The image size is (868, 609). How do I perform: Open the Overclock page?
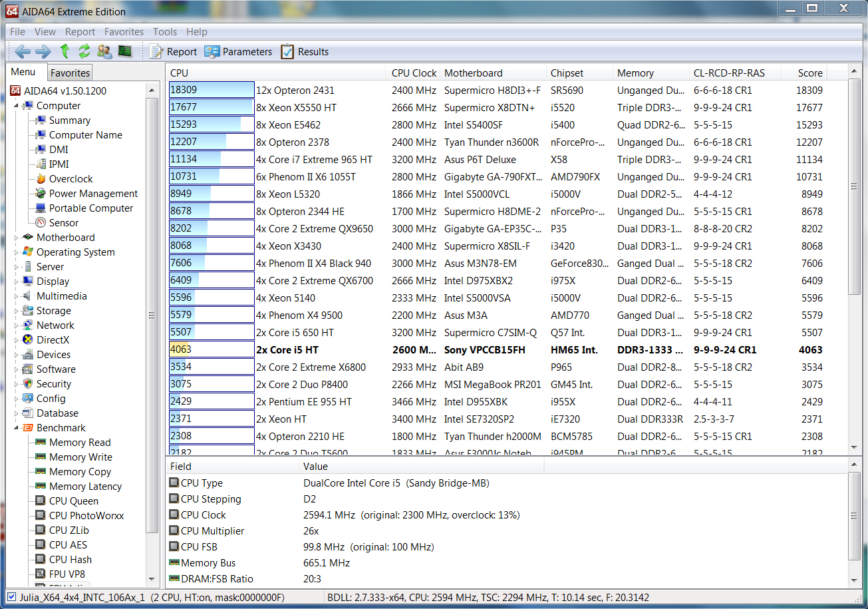point(71,179)
